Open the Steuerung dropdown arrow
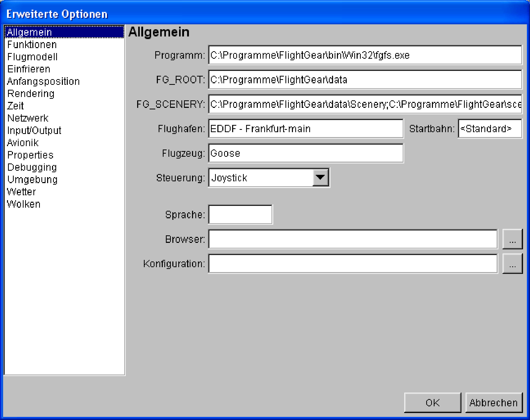 [320, 178]
